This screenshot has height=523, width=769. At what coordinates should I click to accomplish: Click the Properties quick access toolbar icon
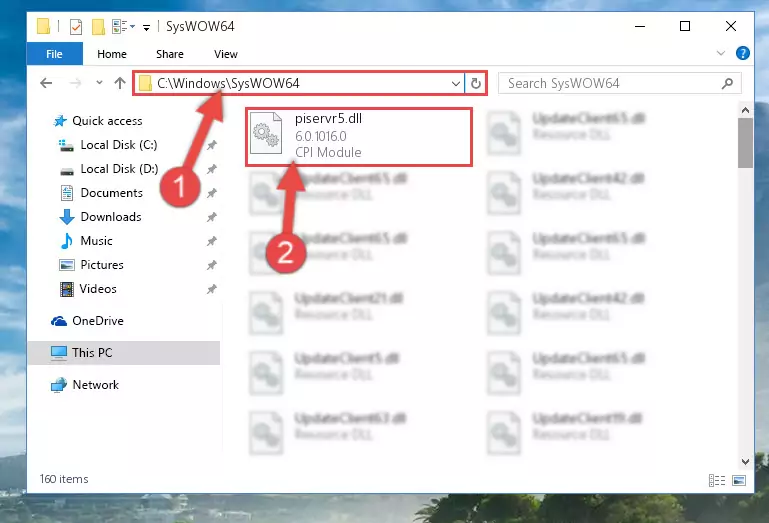(76, 26)
